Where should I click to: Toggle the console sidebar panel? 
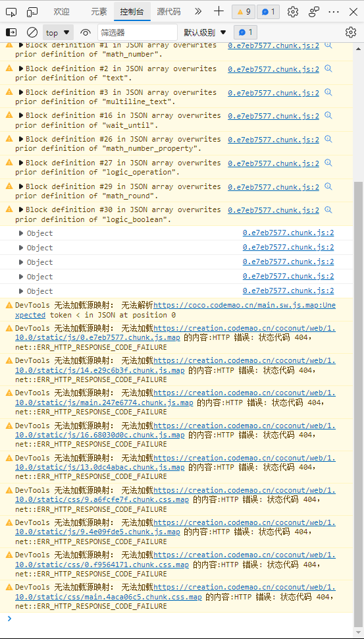pos(11,32)
